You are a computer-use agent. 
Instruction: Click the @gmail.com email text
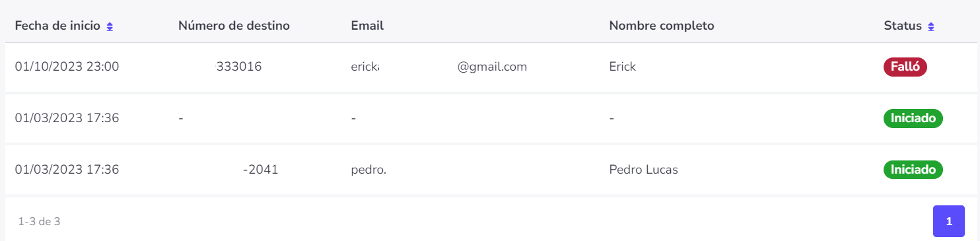(492, 67)
